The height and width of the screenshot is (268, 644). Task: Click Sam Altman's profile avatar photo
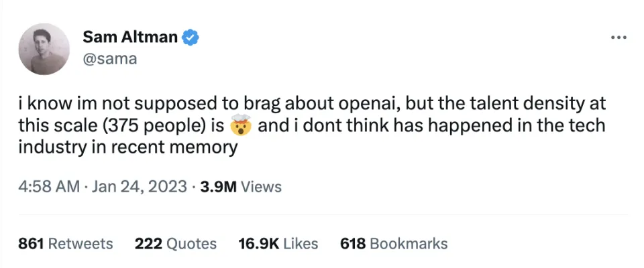[44, 49]
